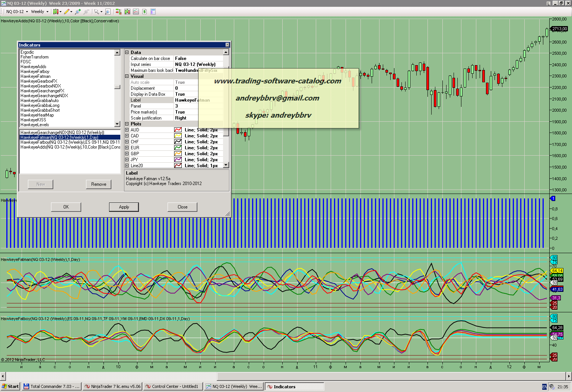Screen dimensions: 572x392
Task: Click the Remove button
Action: [99, 184]
